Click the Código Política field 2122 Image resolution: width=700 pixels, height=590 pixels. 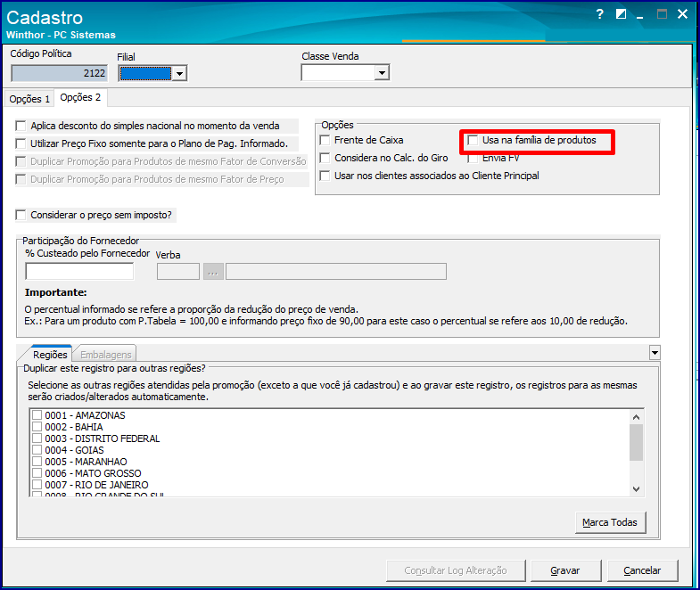[x=59, y=73]
